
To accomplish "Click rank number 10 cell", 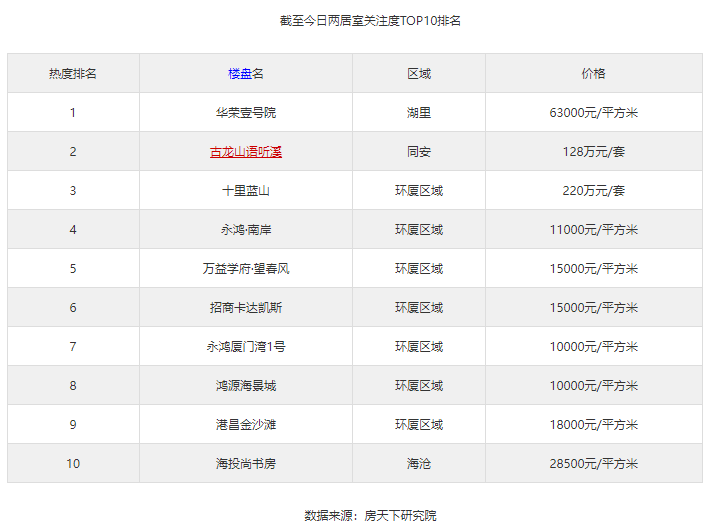I will point(73,464).
